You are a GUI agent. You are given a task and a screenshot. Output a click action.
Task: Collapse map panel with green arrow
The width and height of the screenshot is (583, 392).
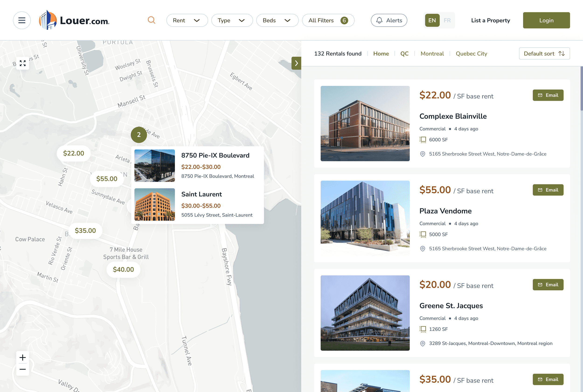pyautogui.click(x=296, y=63)
